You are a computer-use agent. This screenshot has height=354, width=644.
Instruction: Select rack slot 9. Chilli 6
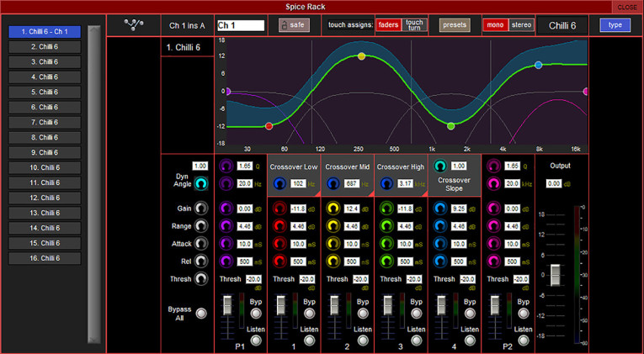pyautogui.click(x=45, y=152)
